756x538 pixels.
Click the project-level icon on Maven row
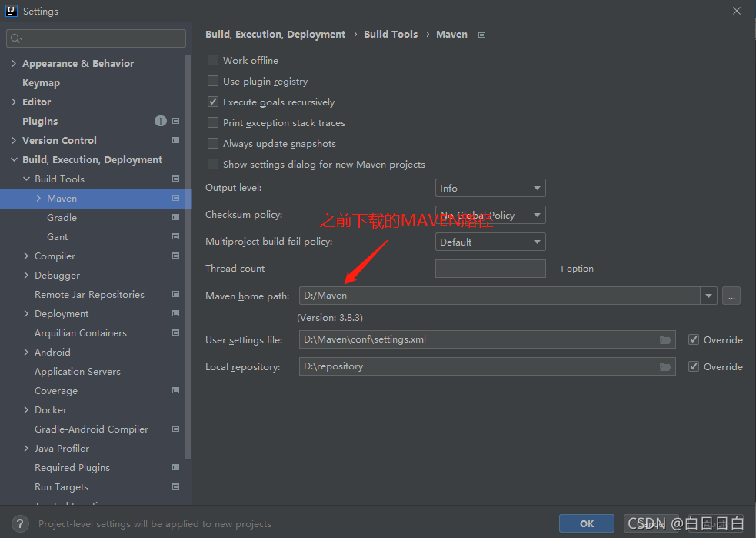(x=176, y=199)
